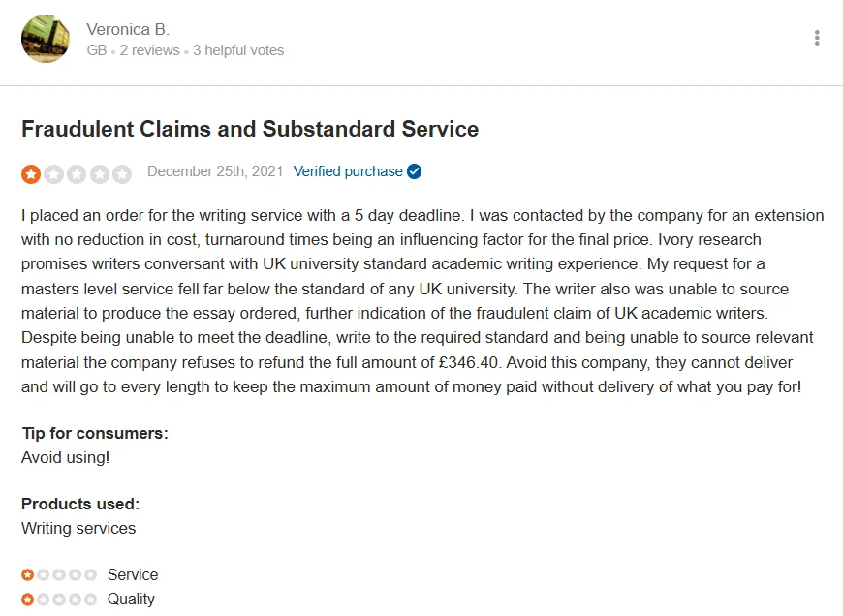Screen dimensions: 843x616
Task: Click the December 25th, 2021 review date
Action: [215, 171]
